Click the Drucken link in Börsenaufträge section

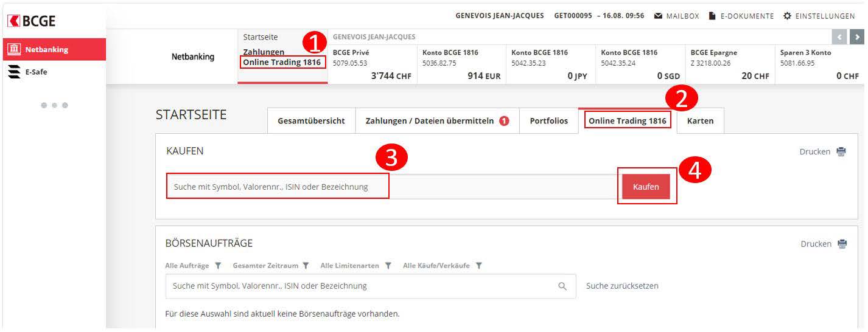(816, 244)
